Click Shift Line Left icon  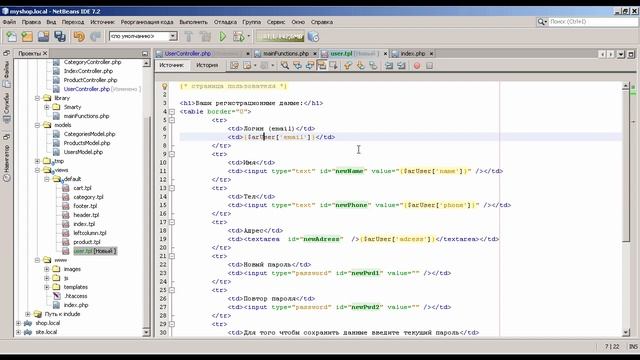(x=389, y=65)
